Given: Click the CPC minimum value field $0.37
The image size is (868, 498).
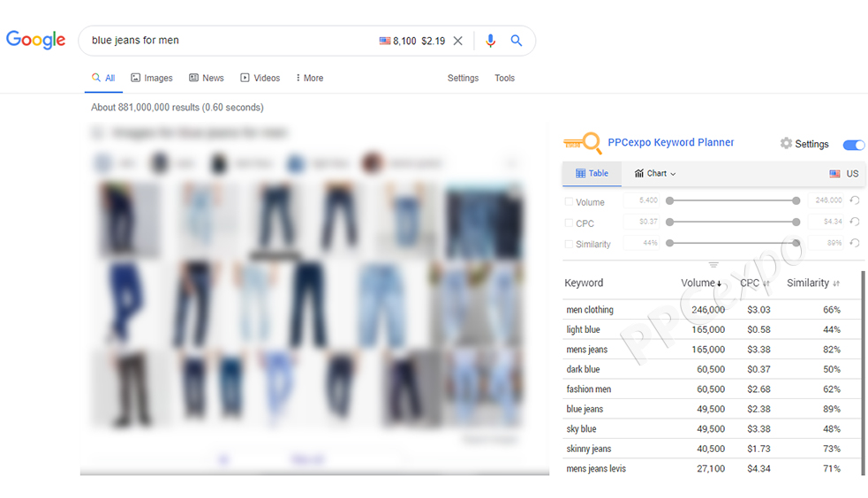Looking at the screenshot, I should pyautogui.click(x=642, y=222).
